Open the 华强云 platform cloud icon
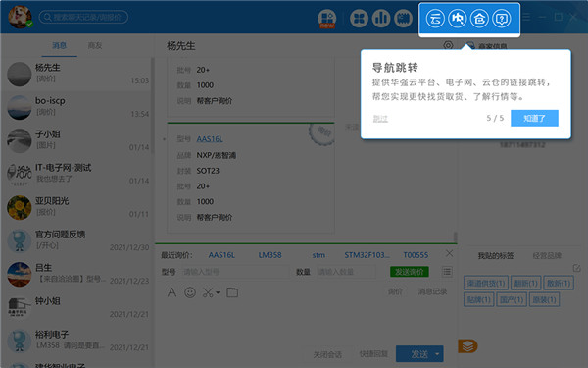This screenshot has width=588, height=368. click(435, 18)
